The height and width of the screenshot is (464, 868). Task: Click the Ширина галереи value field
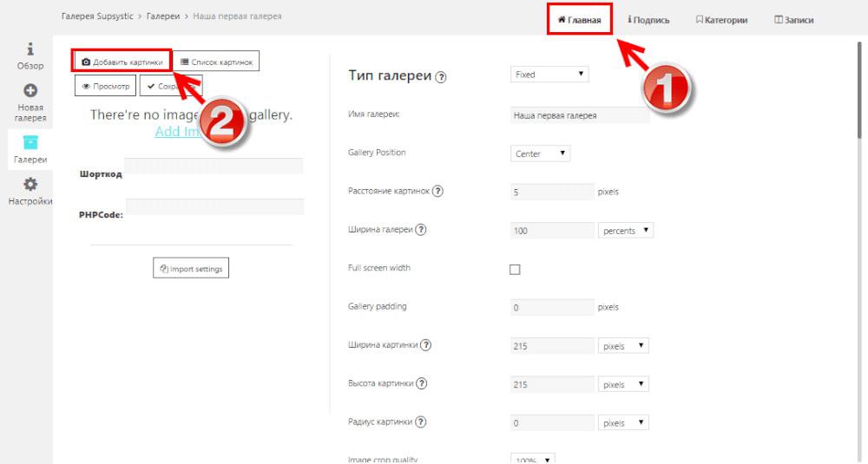[x=552, y=230]
